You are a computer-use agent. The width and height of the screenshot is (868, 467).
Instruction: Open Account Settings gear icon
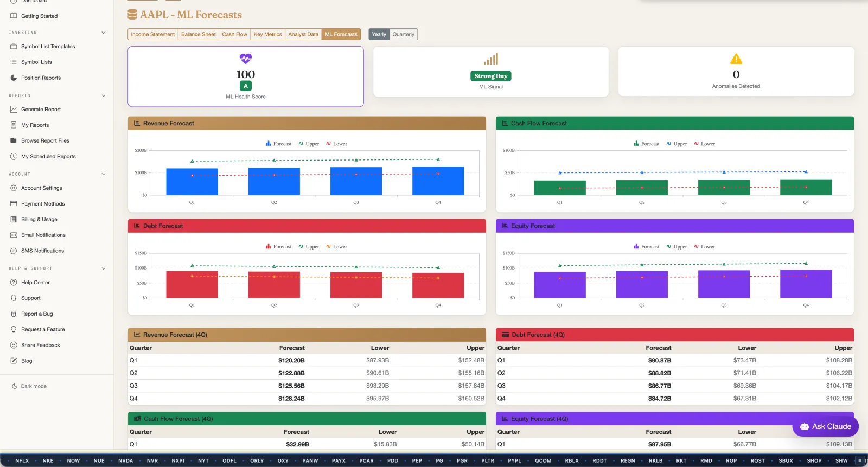point(14,188)
